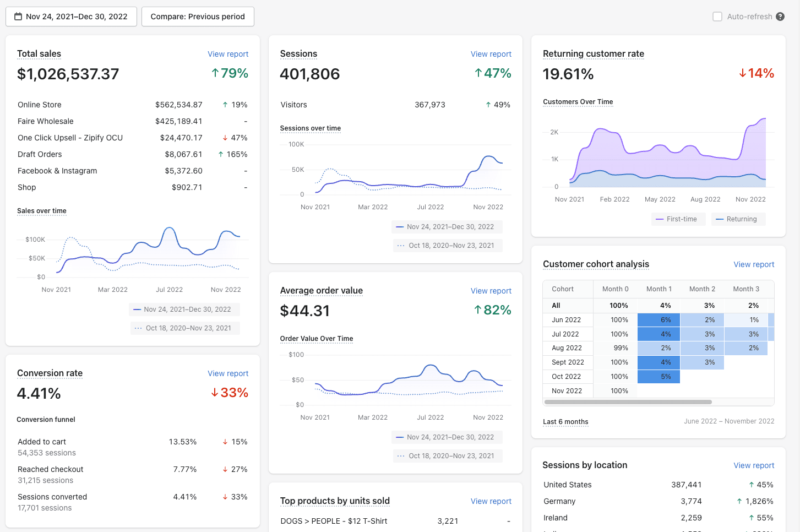
Task: Select the Month 2 column header in cohort table
Action: pos(702,289)
